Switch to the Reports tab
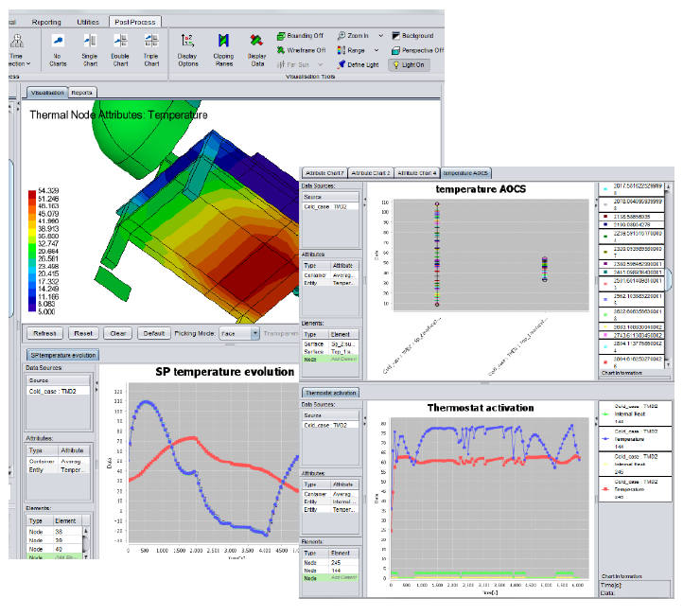The width and height of the screenshot is (683, 616). [82, 93]
